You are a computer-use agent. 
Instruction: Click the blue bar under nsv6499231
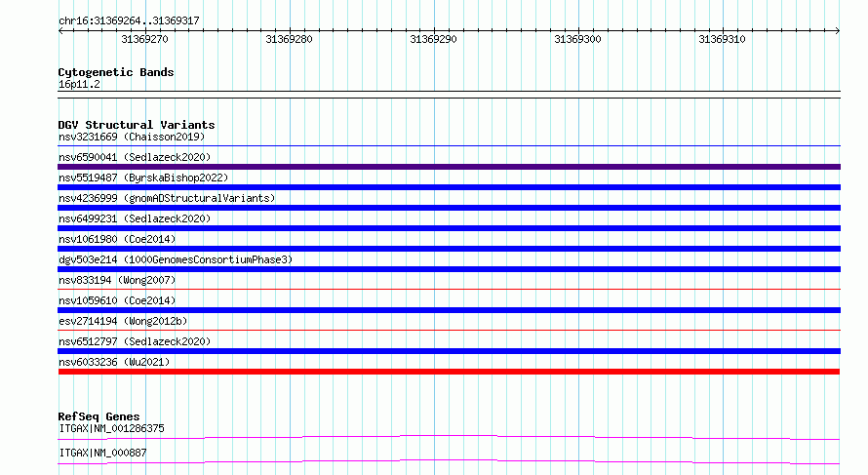pyautogui.click(x=449, y=228)
